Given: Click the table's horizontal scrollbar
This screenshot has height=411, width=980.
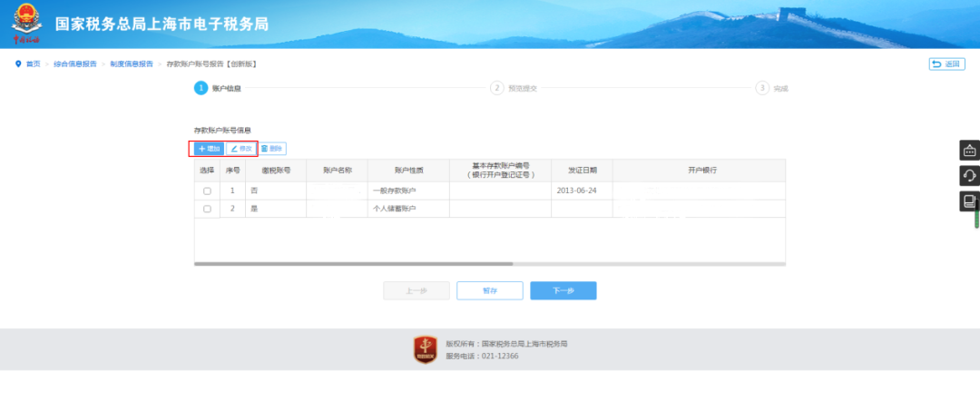Looking at the screenshot, I should [x=354, y=264].
